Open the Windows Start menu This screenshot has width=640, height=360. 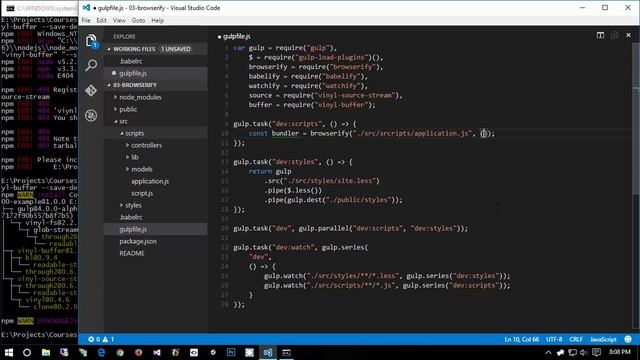click(x=9, y=352)
